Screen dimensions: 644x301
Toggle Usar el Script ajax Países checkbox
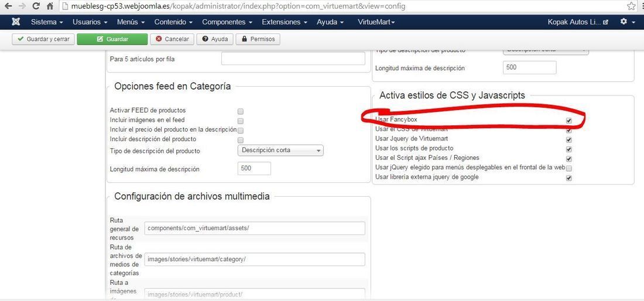[569, 159]
